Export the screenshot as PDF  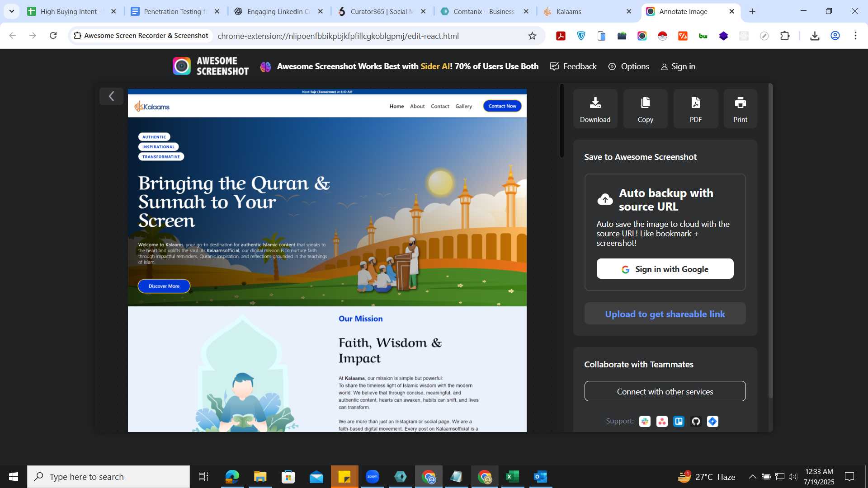(x=695, y=109)
